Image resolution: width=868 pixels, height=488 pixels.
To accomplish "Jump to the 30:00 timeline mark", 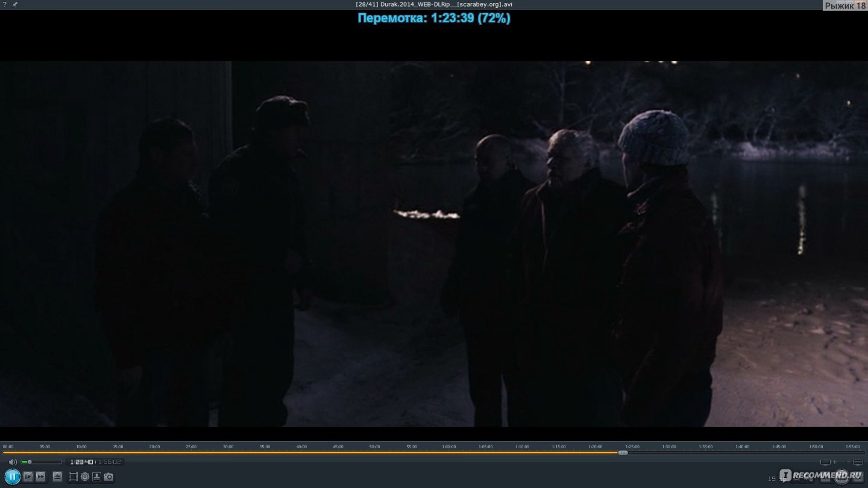I will (228, 446).
